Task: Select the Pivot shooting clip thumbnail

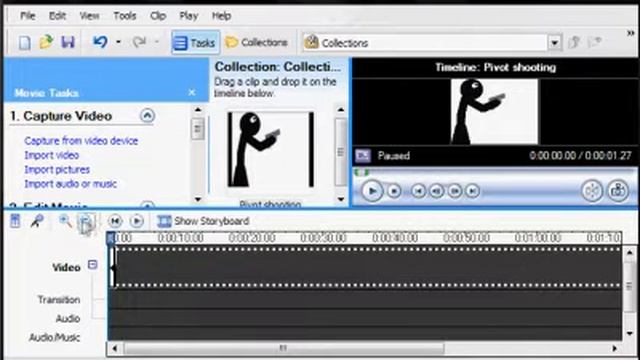Action: (x=271, y=150)
